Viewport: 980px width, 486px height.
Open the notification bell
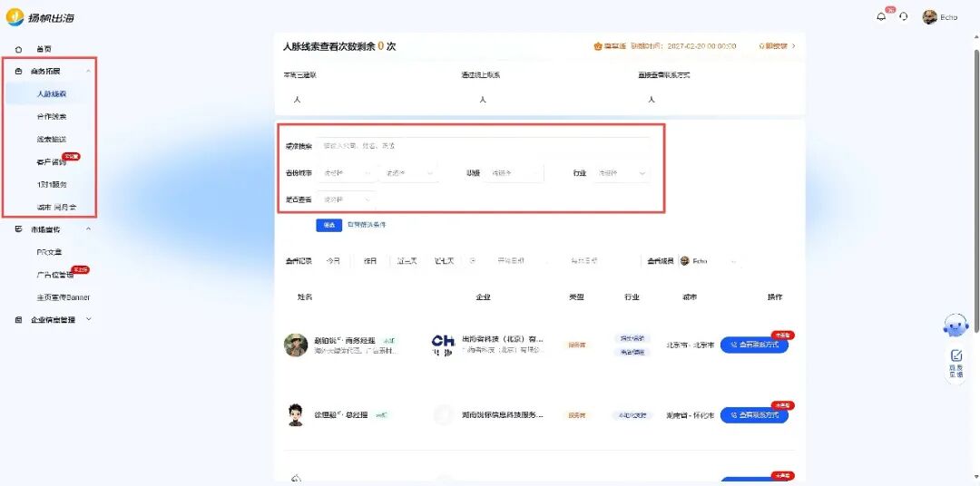point(881,17)
